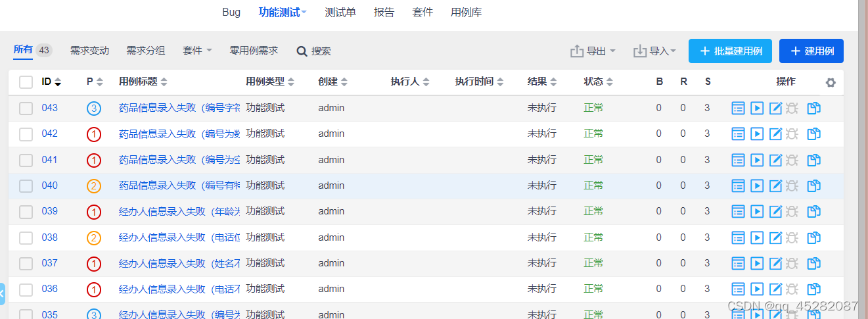Screen dimensions: 868x319
Task: Run test case 043 with play icon
Action: pos(757,109)
